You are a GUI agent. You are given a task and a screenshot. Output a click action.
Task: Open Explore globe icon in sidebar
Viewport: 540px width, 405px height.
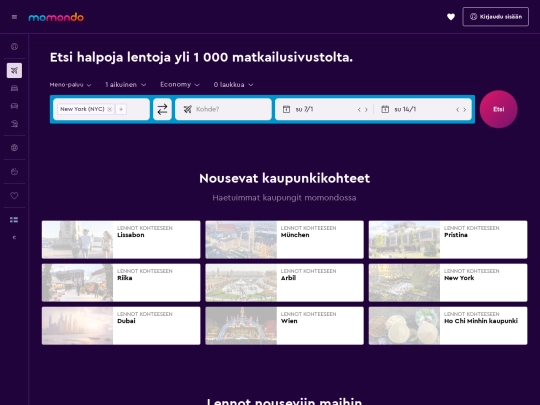tap(14, 148)
